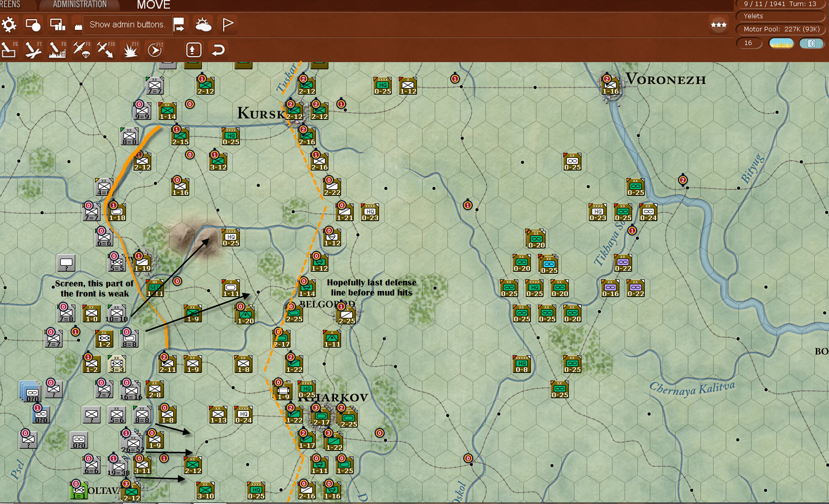Select the 1-21 unit counter
Viewport: 829px width, 504px height.
pos(345,213)
